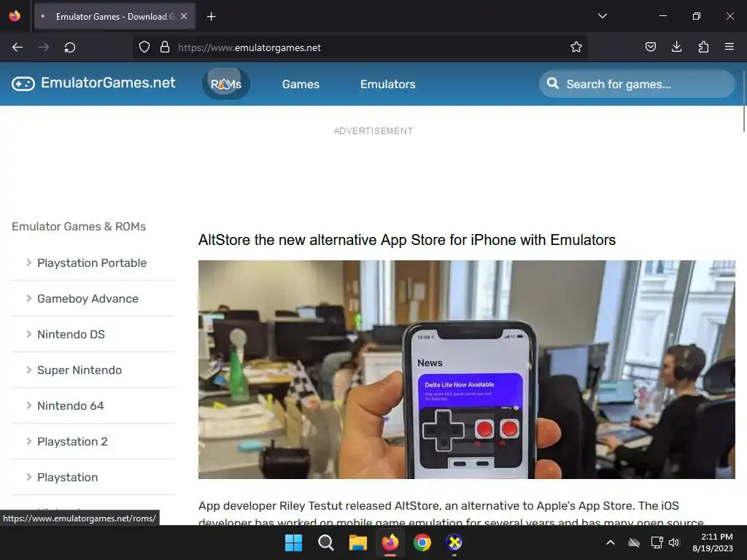Open the ROMs menu item
747x560 pixels.
click(226, 85)
